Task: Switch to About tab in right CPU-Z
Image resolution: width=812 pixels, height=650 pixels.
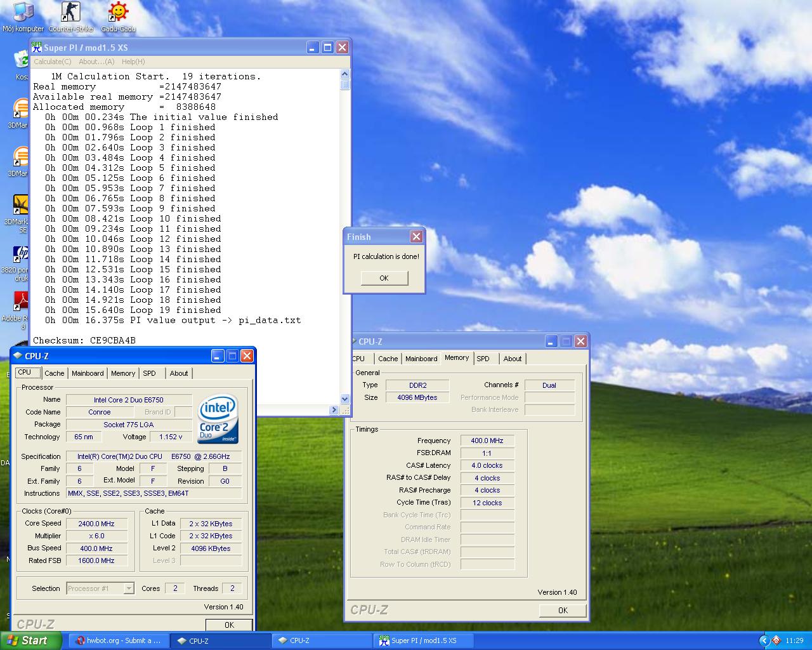Action: (513, 359)
